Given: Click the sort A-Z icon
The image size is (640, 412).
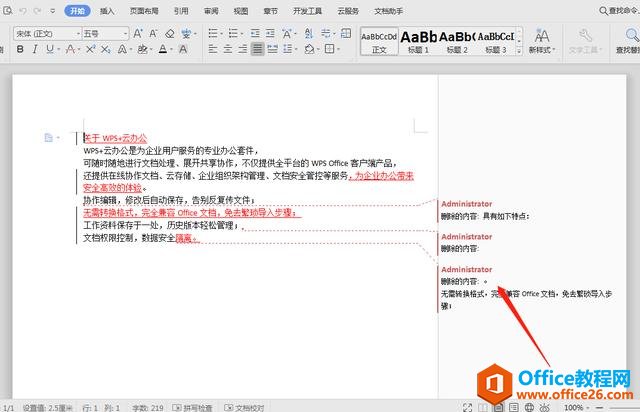Looking at the screenshot, I should (309, 33).
